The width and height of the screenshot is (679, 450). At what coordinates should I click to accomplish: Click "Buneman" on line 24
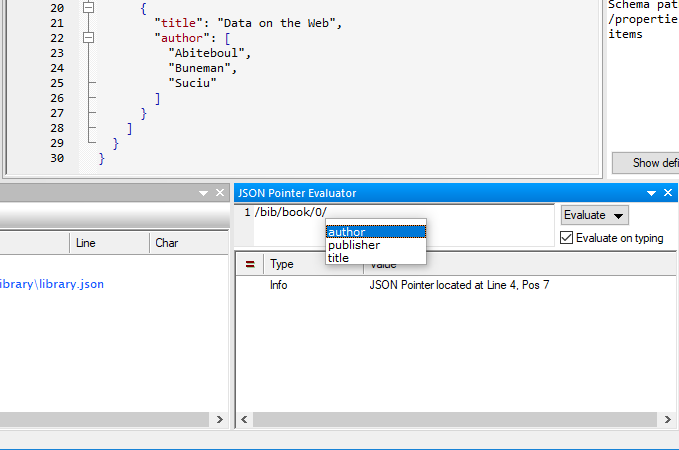[x=200, y=68]
